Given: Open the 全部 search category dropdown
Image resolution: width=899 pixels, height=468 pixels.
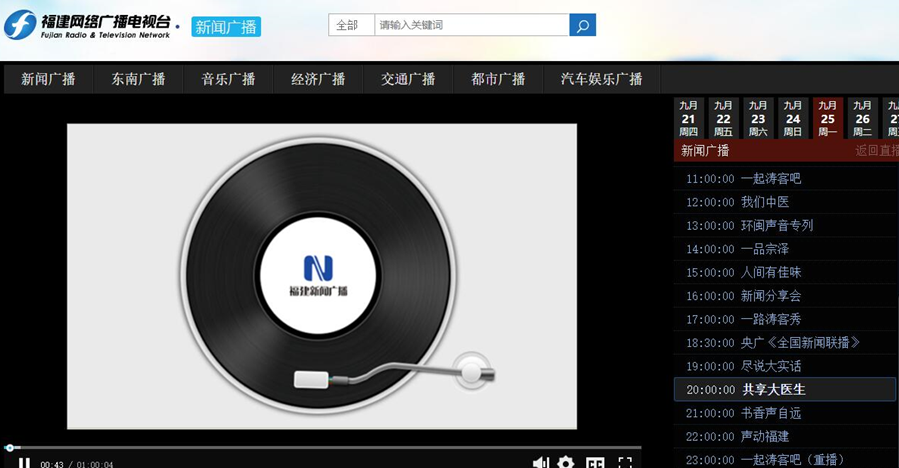Looking at the screenshot, I should point(350,25).
